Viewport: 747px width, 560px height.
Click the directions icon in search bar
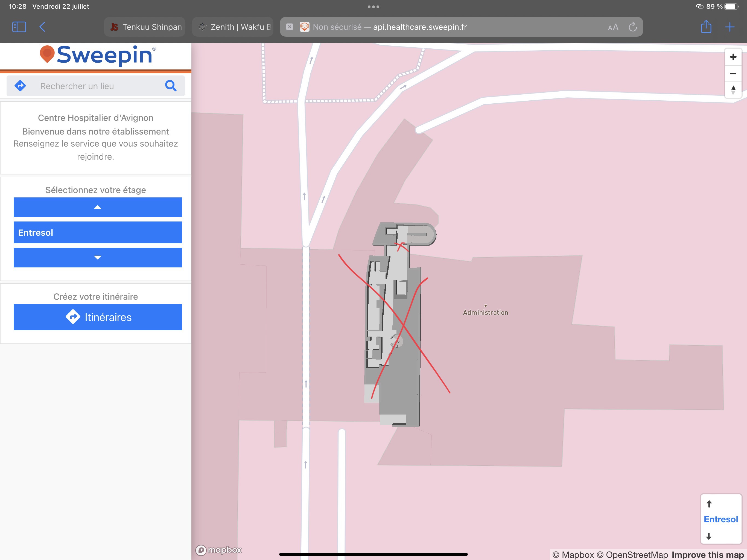pyautogui.click(x=20, y=86)
